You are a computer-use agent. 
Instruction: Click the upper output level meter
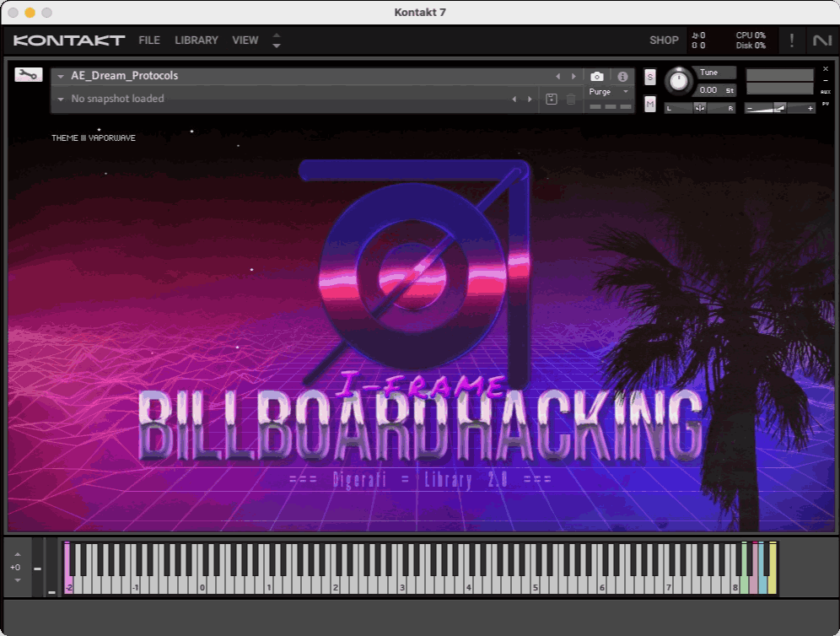point(780,75)
